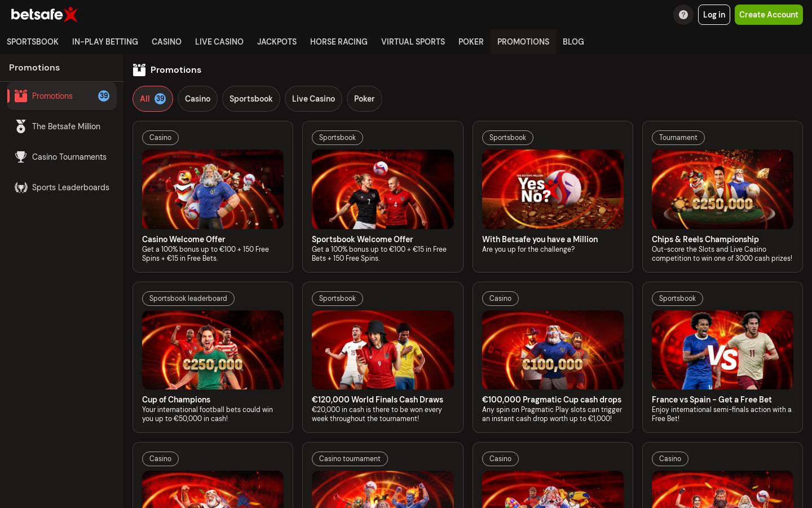The width and height of the screenshot is (812, 508).
Task: Click The Betsafe Million medal icon
Action: click(21, 126)
